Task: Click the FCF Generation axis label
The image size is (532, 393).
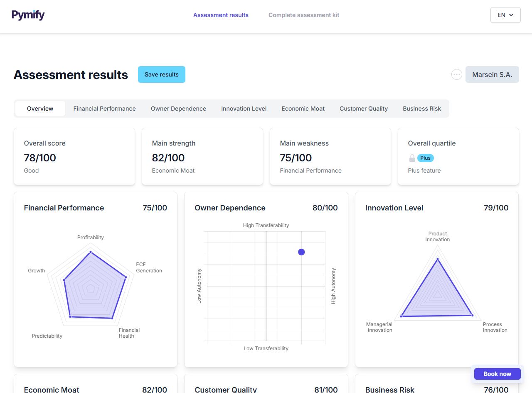Action: tap(149, 267)
